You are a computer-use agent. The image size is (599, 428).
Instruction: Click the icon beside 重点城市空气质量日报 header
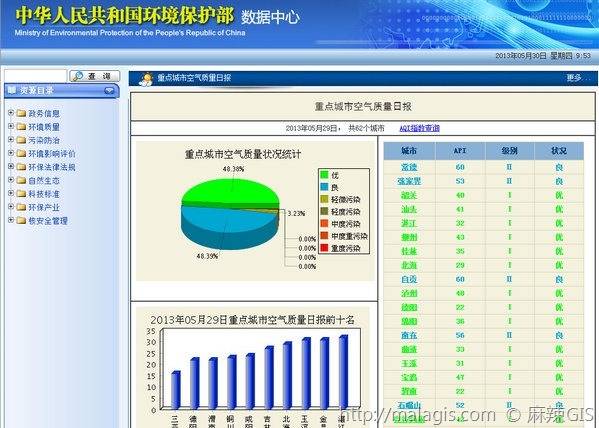click(x=146, y=79)
